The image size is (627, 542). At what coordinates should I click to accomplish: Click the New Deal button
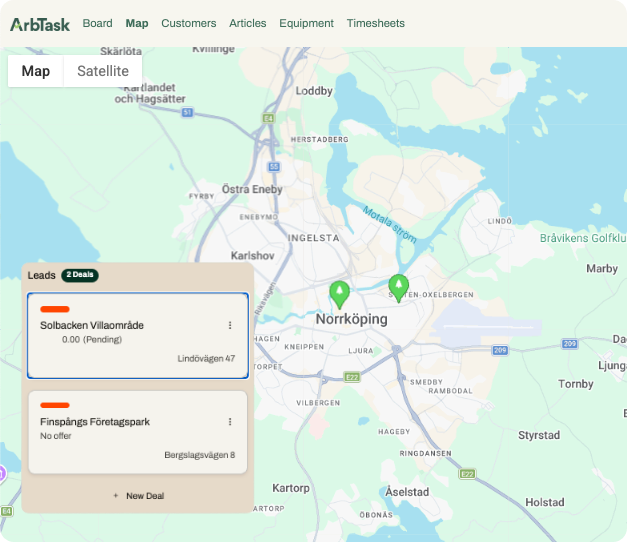tap(138, 496)
